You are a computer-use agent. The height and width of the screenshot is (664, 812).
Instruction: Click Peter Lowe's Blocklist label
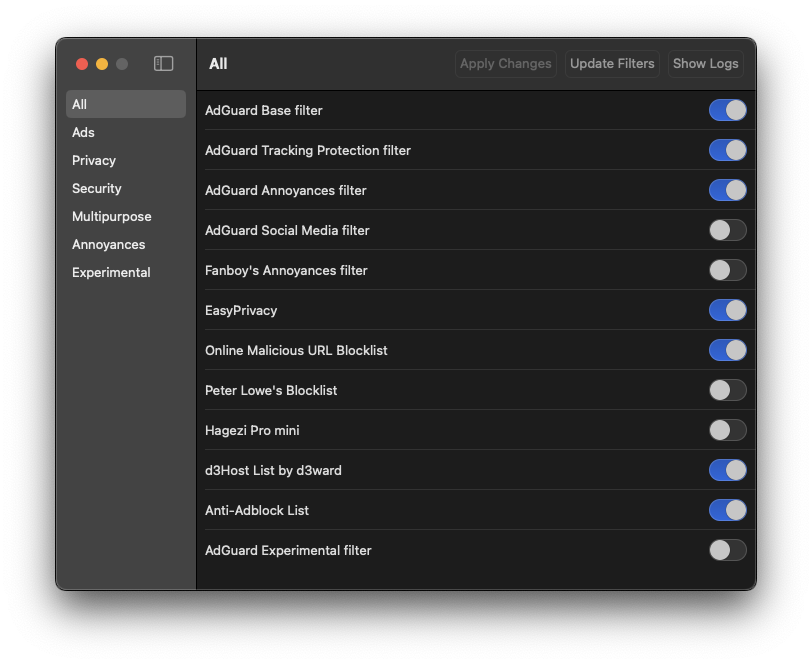271,390
